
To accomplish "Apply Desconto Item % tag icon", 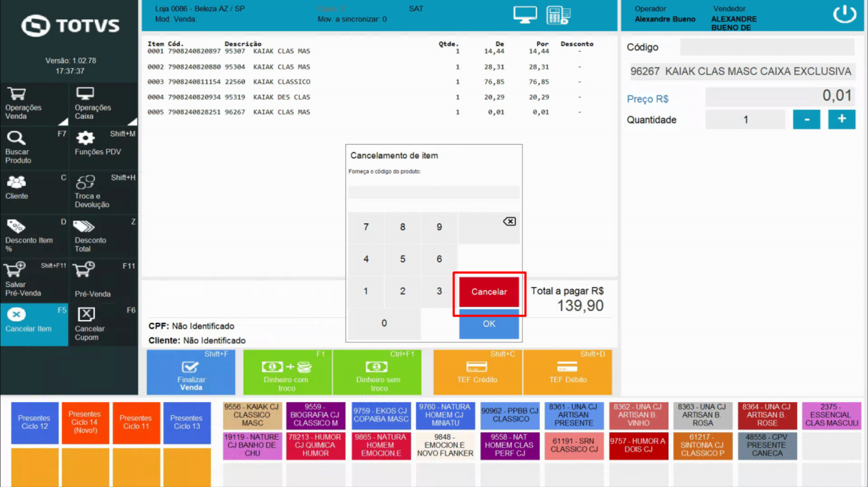I will [x=16, y=226].
